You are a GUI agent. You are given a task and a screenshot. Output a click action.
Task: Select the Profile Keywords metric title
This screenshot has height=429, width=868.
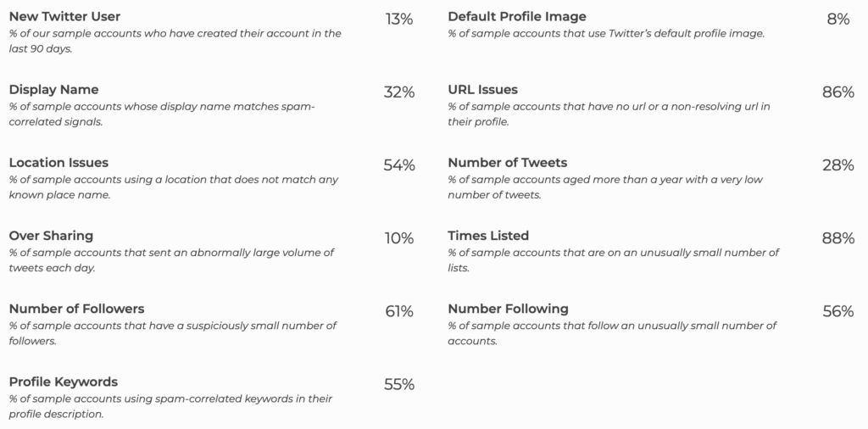click(64, 382)
